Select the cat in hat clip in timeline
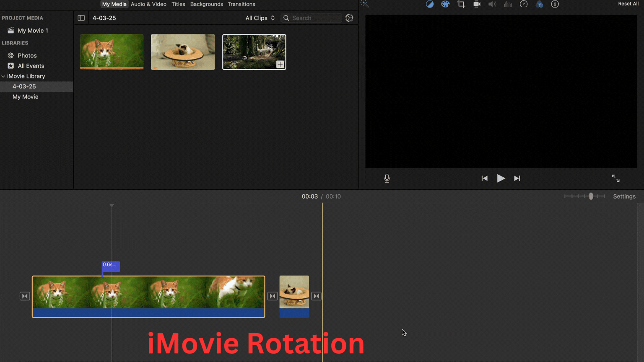The width and height of the screenshot is (644, 362). tap(294, 297)
